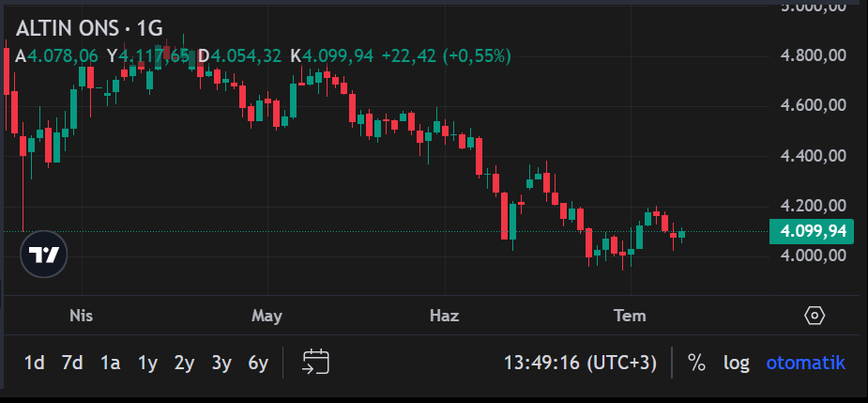This screenshot has height=403, width=868.
Task: Select the 6y time range
Action: click(x=258, y=364)
